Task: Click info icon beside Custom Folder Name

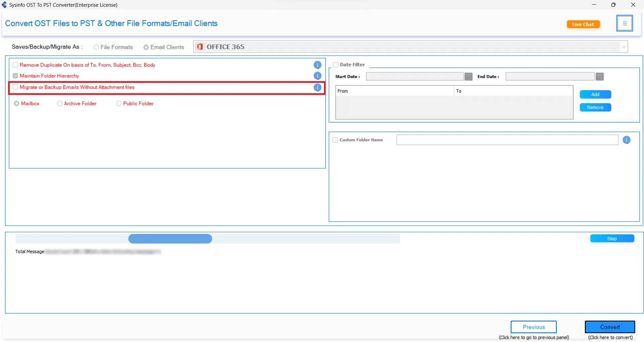Action: (x=626, y=140)
